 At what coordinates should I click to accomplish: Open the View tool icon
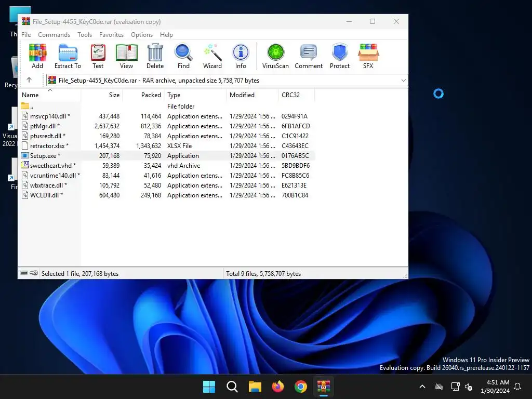(x=127, y=56)
